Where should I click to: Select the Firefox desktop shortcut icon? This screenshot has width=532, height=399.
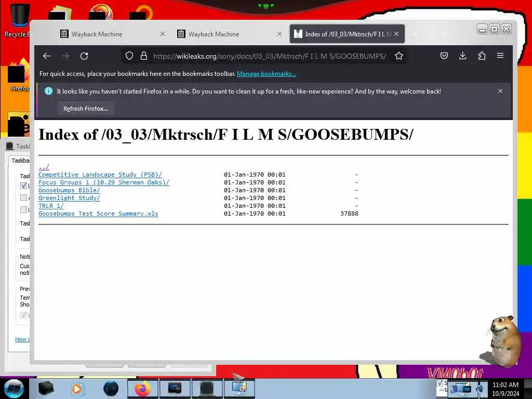tap(19, 75)
